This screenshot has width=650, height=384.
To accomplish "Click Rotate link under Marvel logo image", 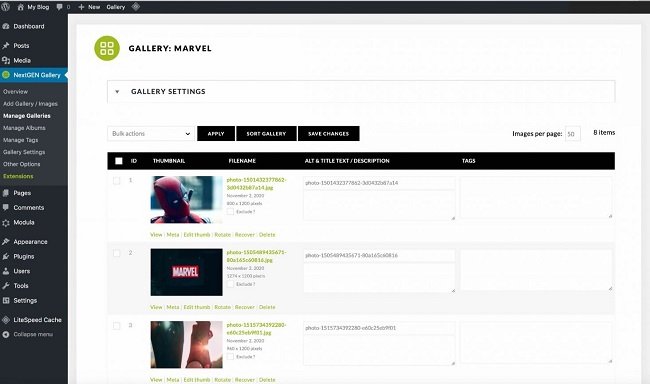I will tap(223, 307).
